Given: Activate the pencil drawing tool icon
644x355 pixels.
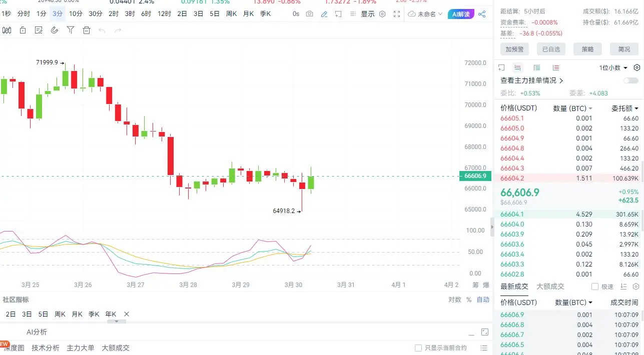Looking at the screenshot, I should click(x=324, y=14).
